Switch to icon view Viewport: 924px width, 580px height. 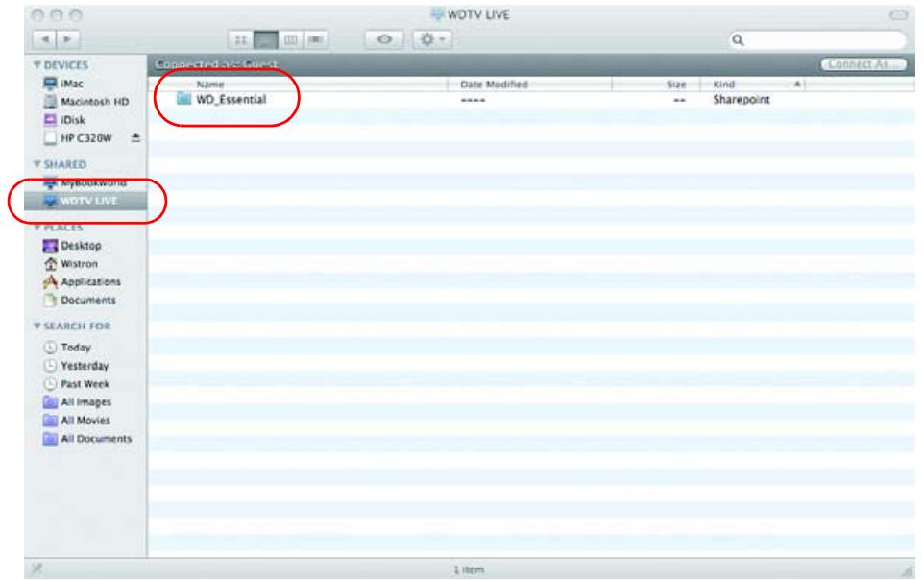240,39
